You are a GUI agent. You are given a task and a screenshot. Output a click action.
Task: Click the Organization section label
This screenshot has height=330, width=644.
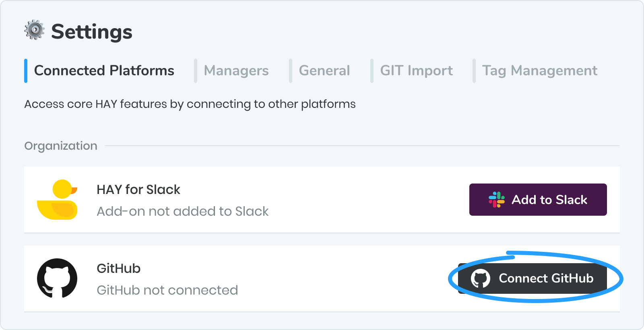point(61,146)
